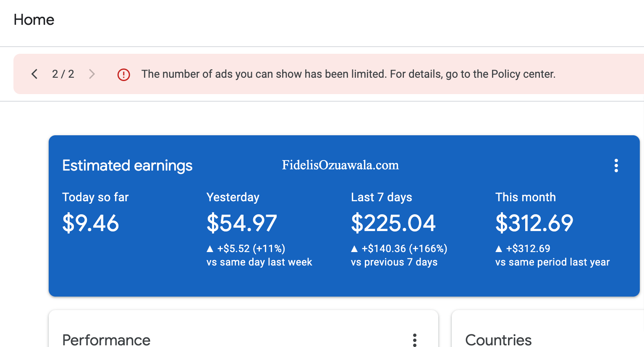Click 'vs same period last year' text

click(552, 262)
